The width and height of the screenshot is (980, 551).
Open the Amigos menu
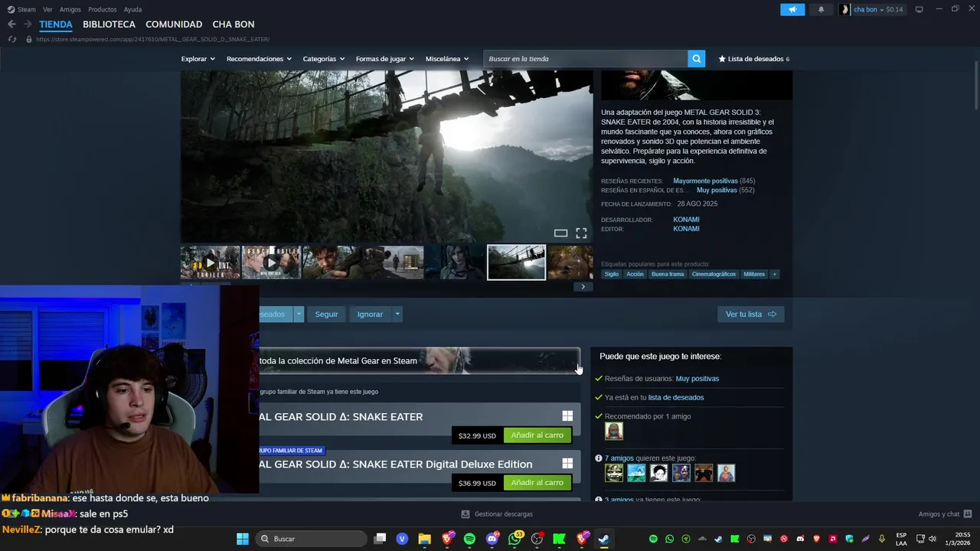[x=70, y=9]
